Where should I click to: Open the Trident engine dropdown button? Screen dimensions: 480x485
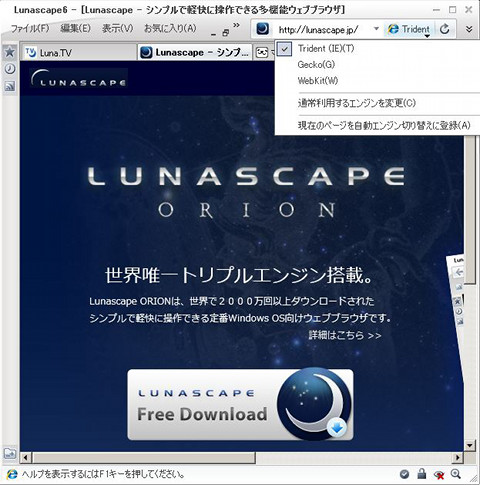[x=410, y=29]
